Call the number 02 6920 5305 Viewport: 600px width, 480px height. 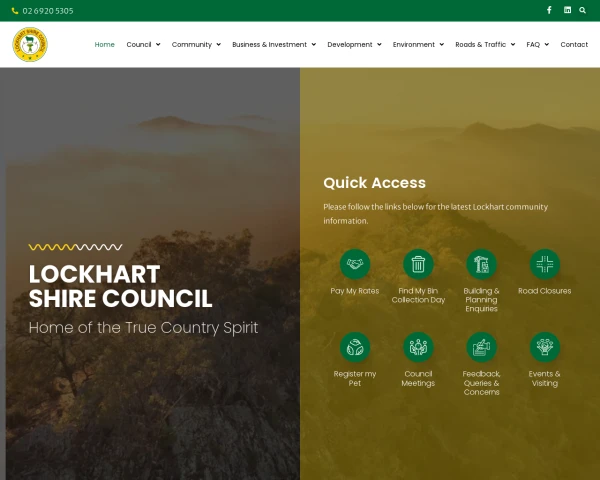pos(48,11)
